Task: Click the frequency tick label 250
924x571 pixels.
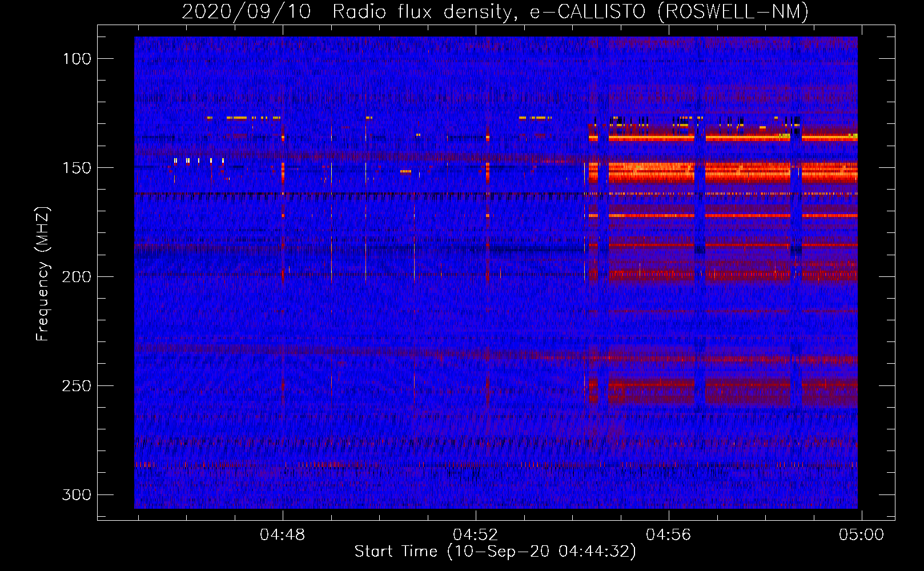Action: [x=77, y=386]
